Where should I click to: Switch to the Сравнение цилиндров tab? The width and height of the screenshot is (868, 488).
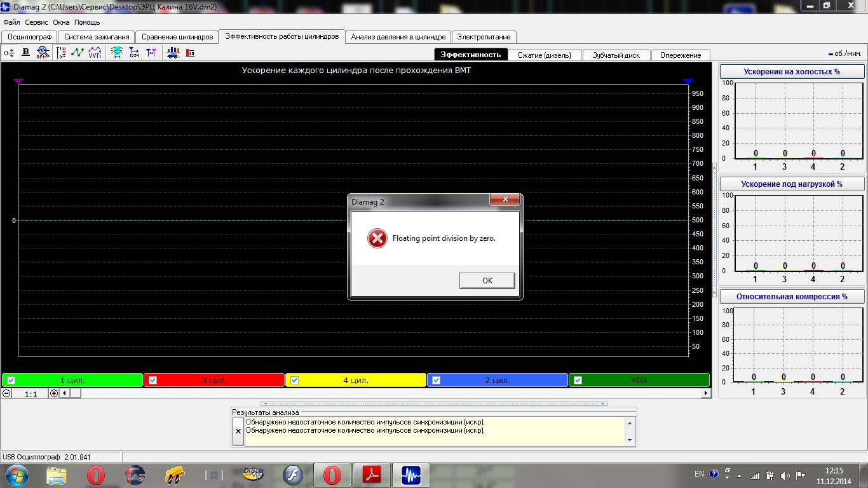coord(177,37)
